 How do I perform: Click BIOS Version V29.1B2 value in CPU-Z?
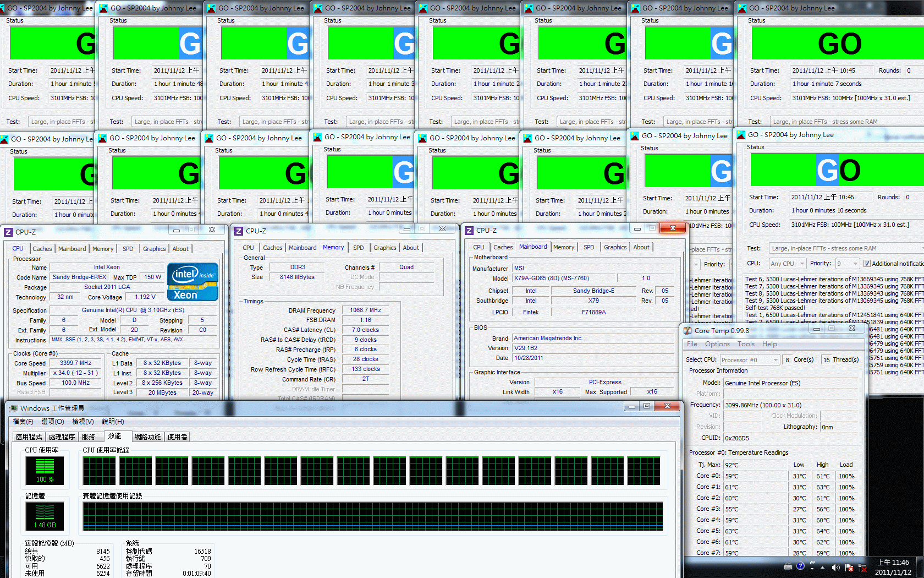pyautogui.click(x=593, y=348)
